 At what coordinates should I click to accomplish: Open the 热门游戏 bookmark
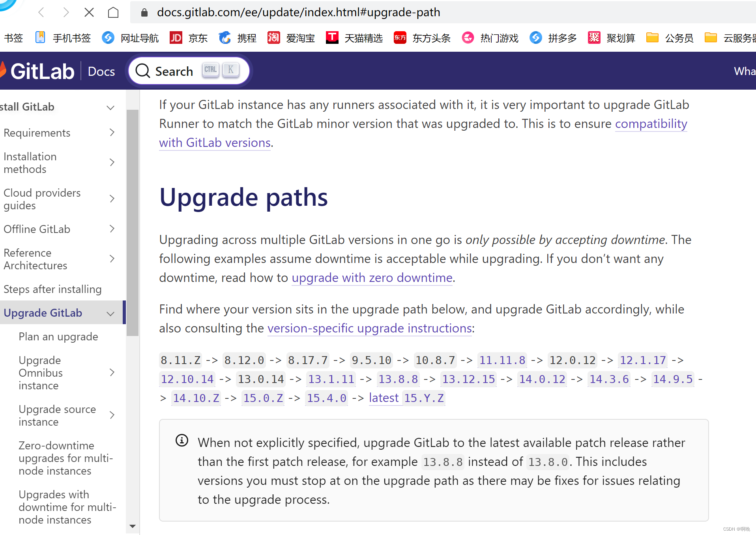(490, 38)
